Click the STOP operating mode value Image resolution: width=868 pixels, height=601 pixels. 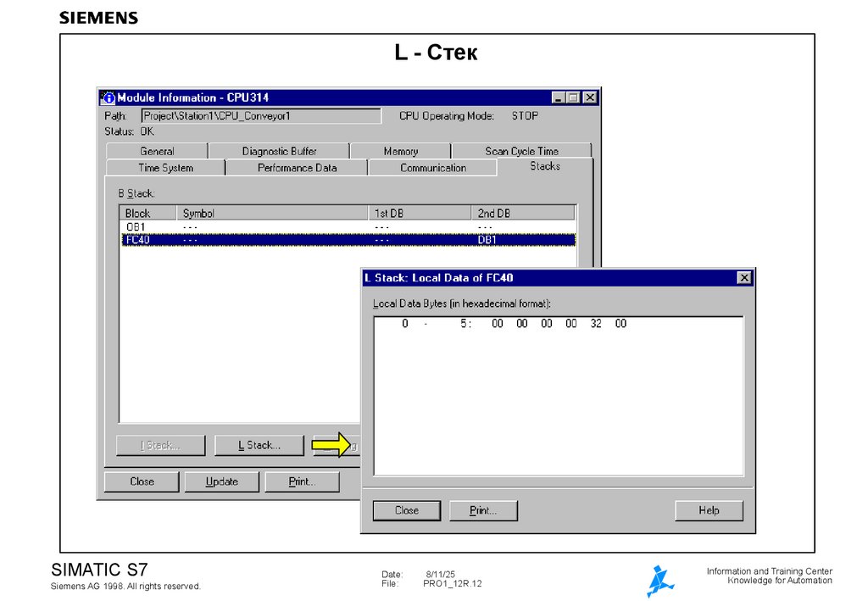pos(525,115)
